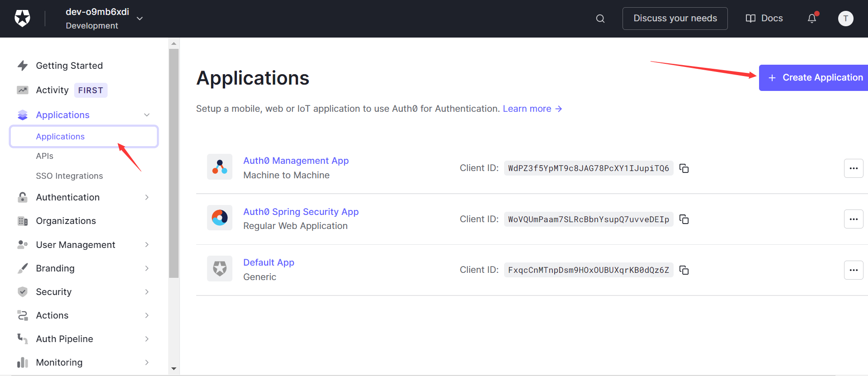This screenshot has height=376, width=868.
Task: Click the FIRST badge beside Activity
Action: [90, 90]
